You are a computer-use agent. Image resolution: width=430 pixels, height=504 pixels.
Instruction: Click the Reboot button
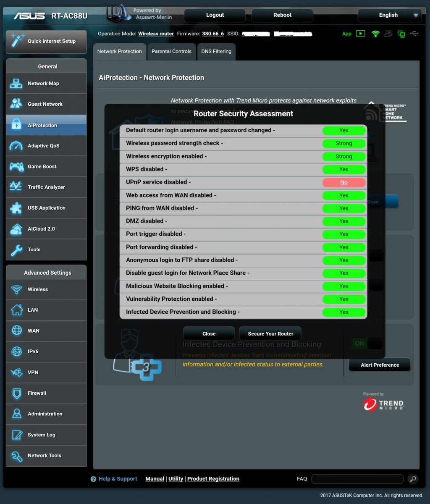coord(282,15)
